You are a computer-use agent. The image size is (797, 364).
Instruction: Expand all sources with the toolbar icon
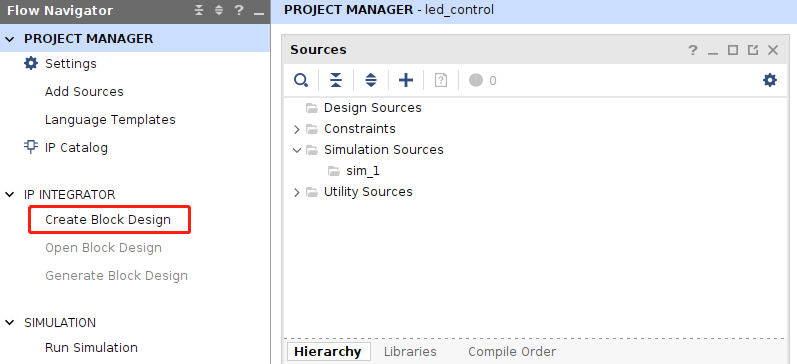point(371,80)
